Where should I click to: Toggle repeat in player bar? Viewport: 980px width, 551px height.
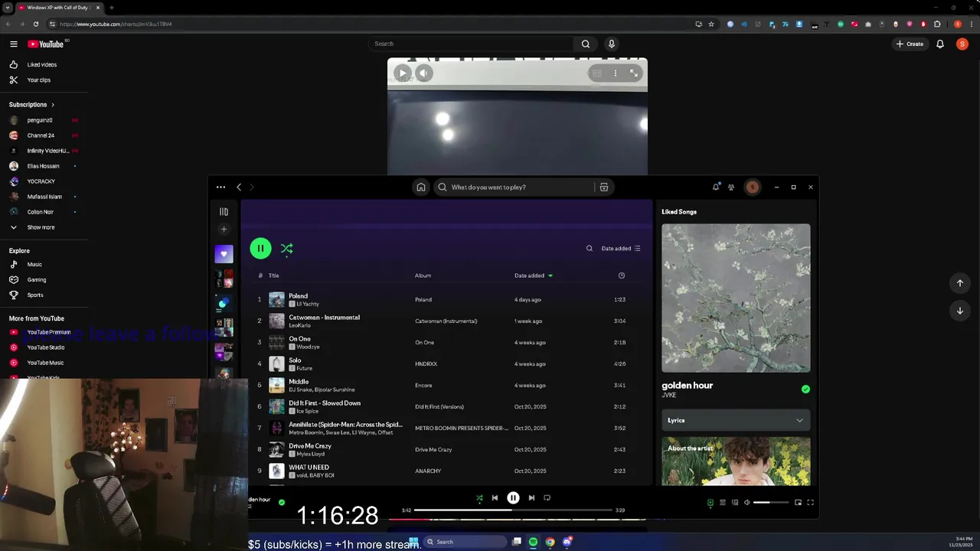[x=547, y=497]
